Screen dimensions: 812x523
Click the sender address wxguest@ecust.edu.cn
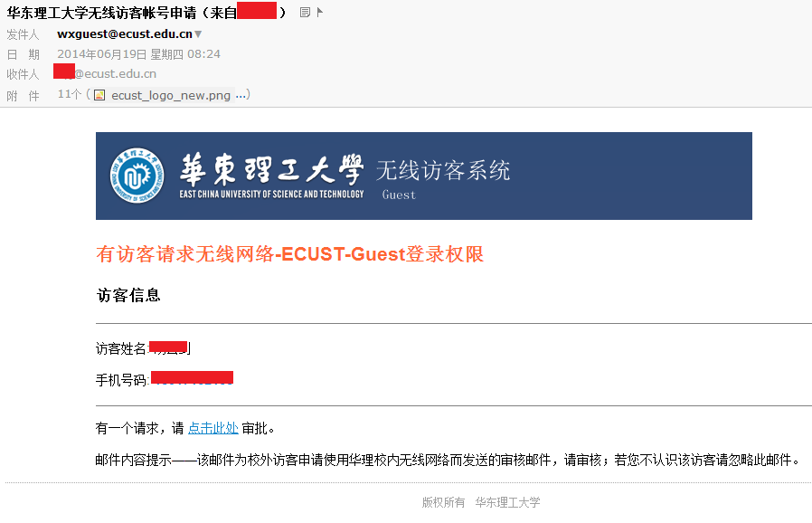125,33
